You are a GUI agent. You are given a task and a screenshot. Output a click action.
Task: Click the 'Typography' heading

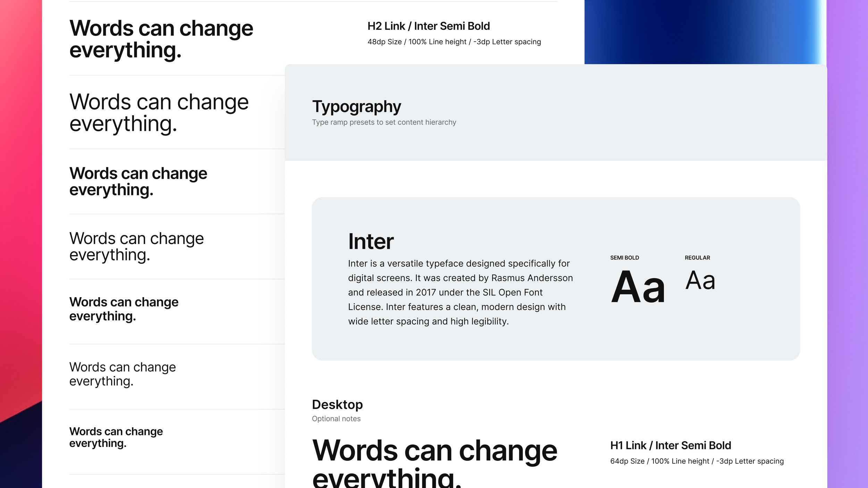tap(357, 107)
